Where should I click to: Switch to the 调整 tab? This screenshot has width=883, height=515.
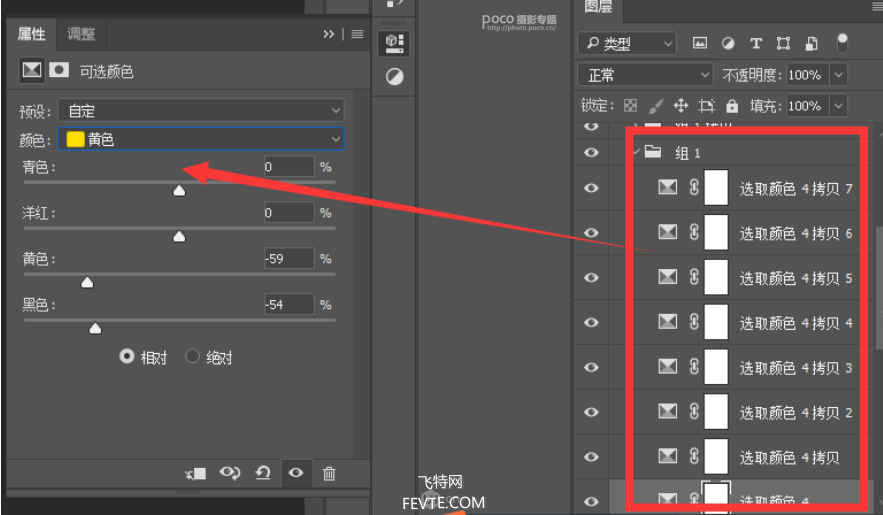81,34
